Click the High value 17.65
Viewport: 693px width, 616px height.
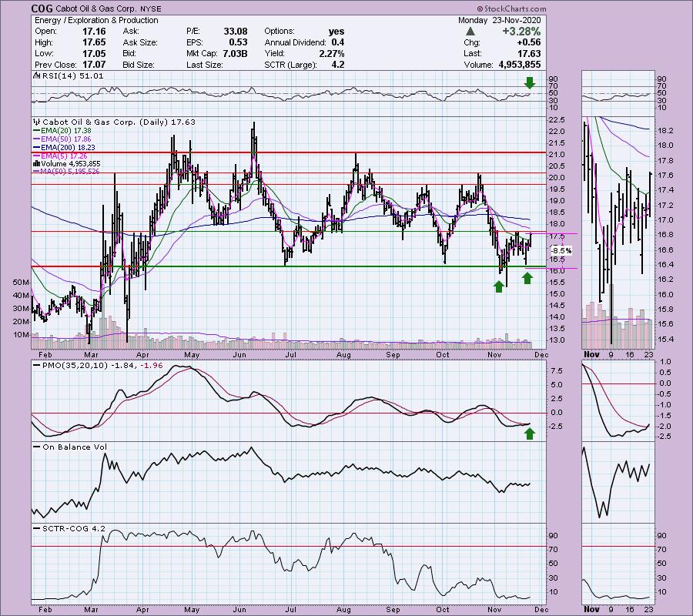point(94,42)
